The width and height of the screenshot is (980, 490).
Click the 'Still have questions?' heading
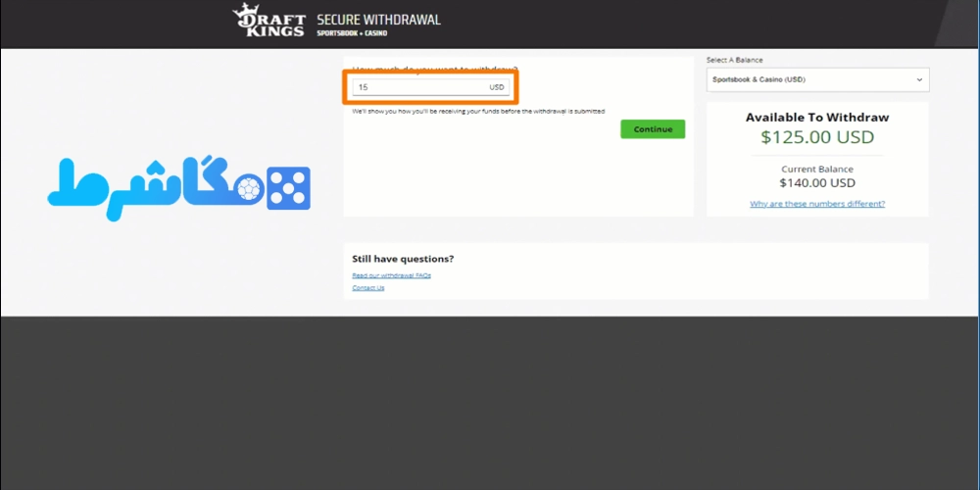pyautogui.click(x=403, y=259)
